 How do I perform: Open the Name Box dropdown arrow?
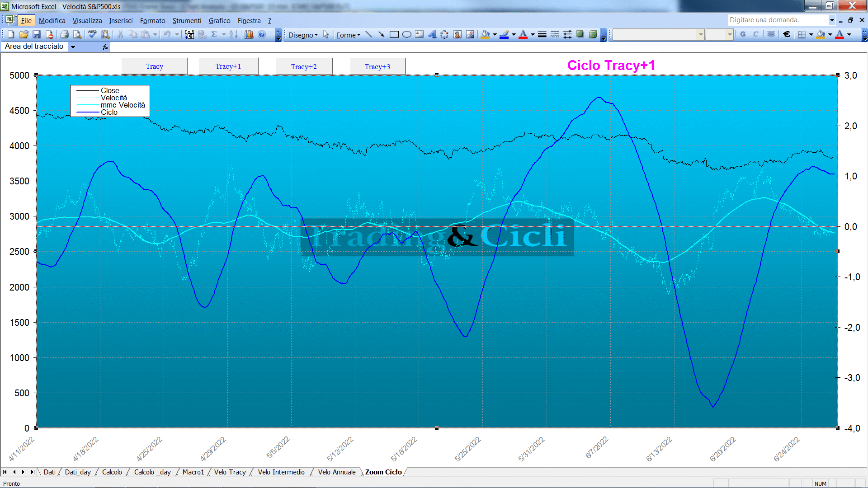click(x=73, y=47)
